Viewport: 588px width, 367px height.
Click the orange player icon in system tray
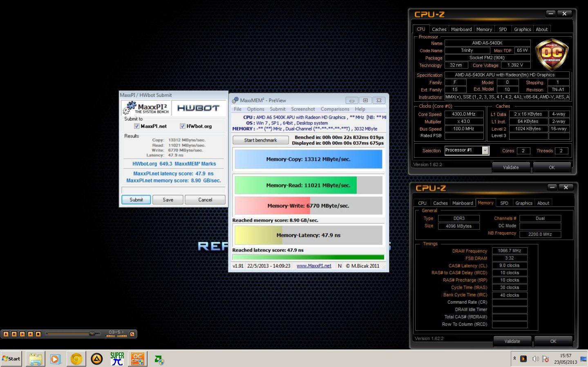point(523,359)
